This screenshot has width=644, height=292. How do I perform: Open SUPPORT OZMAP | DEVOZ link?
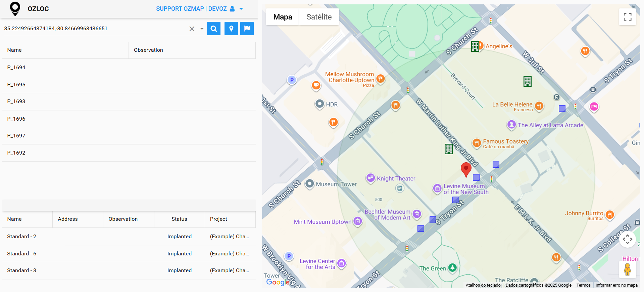click(191, 9)
